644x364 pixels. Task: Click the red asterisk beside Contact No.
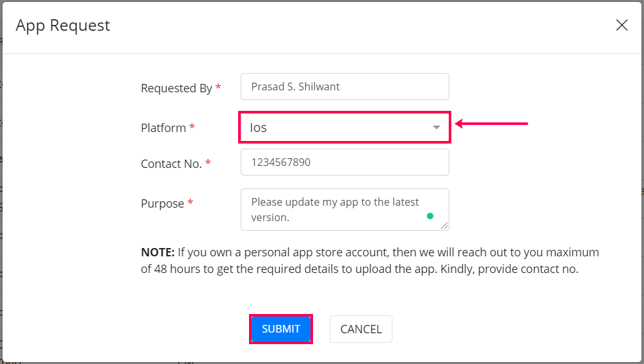pyautogui.click(x=208, y=163)
